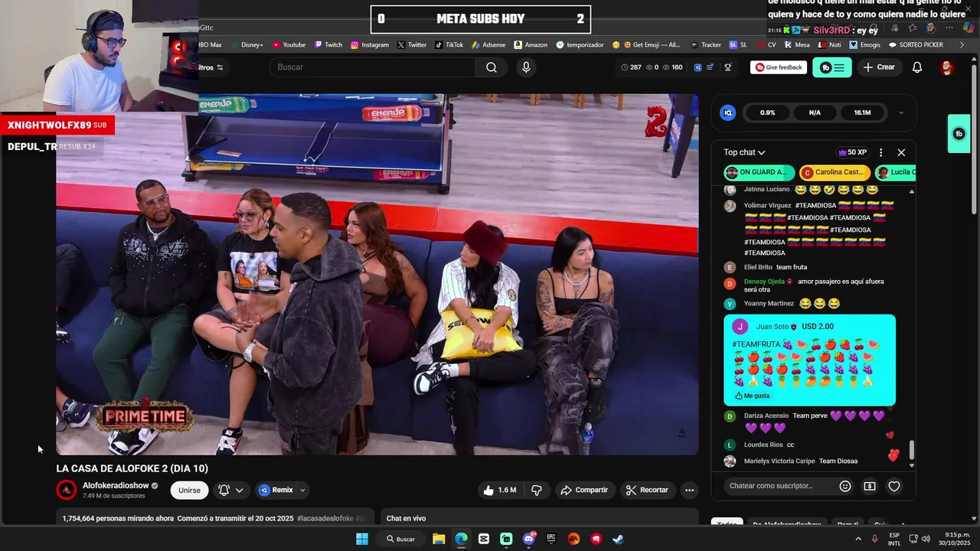Image resolution: width=980 pixels, height=551 pixels.
Task: Click the YouTube search magnifier button
Action: (492, 67)
